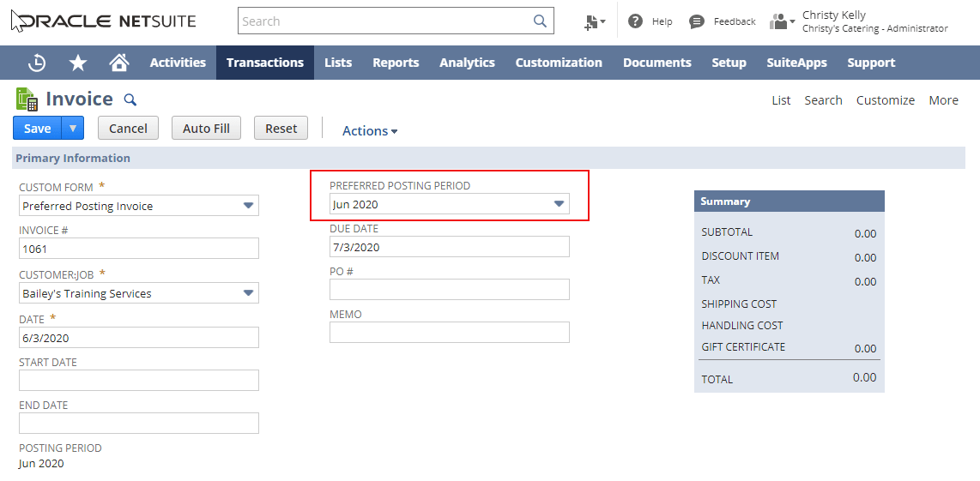980x481 pixels.
Task: Open the Documents menu
Action: [656, 63]
